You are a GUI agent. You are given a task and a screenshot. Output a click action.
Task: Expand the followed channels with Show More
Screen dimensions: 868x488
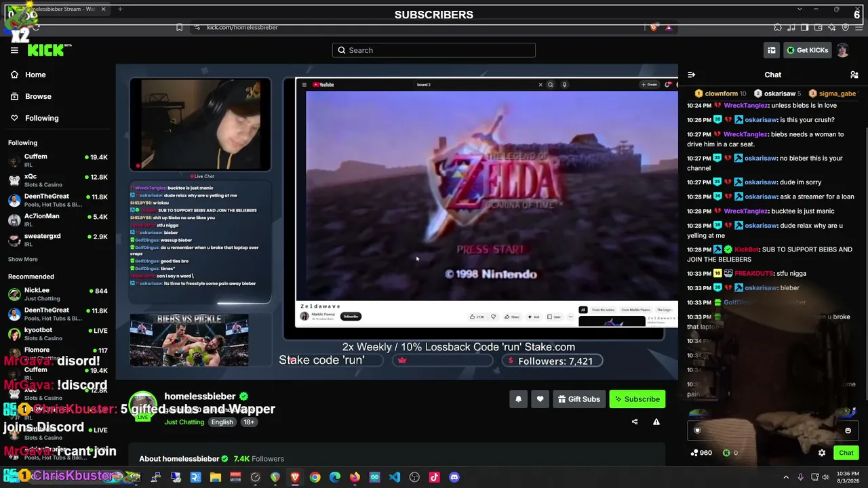[23, 260]
